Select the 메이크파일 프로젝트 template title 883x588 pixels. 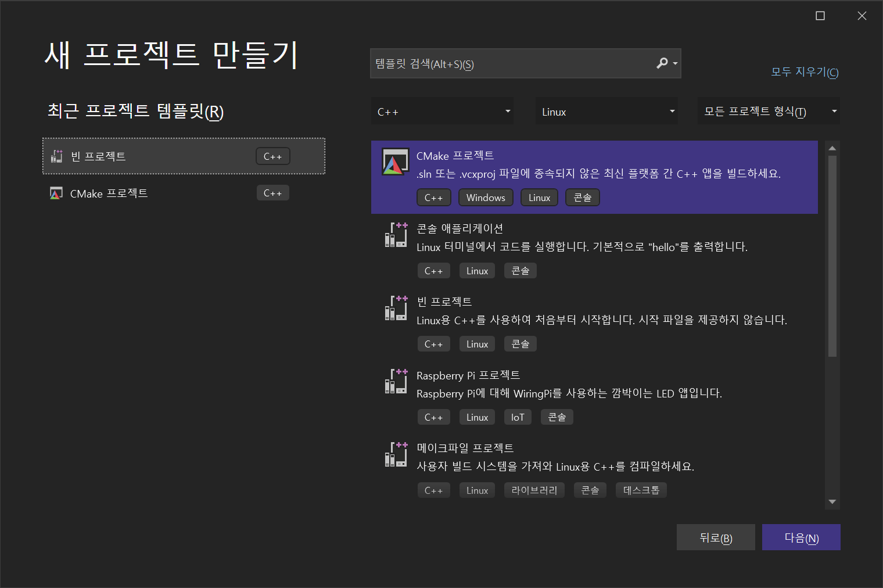pos(465,449)
